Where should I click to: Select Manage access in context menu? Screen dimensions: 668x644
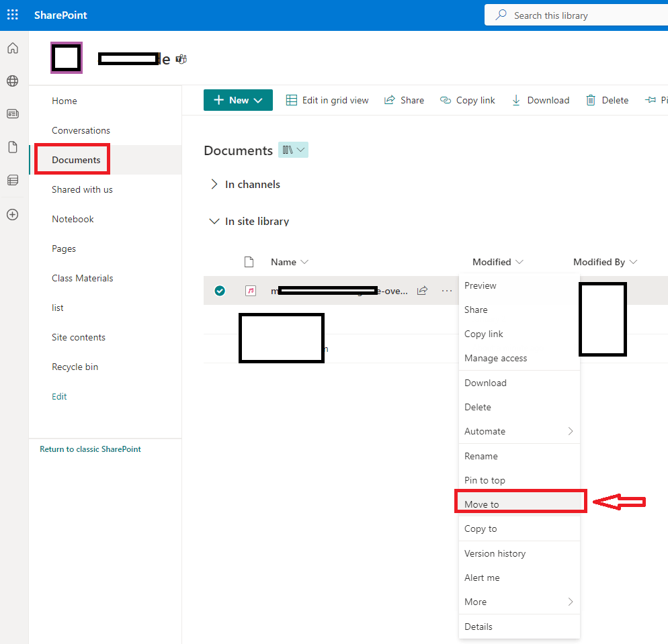[519, 359]
